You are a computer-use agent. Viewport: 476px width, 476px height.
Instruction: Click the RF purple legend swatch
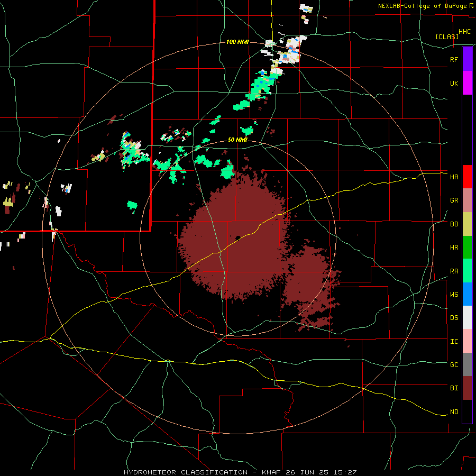click(467, 59)
